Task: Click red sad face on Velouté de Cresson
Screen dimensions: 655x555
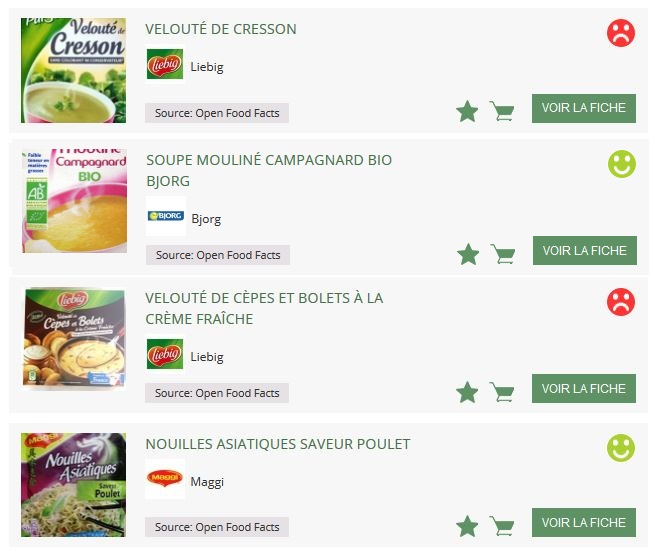Action: (x=621, y=33)
